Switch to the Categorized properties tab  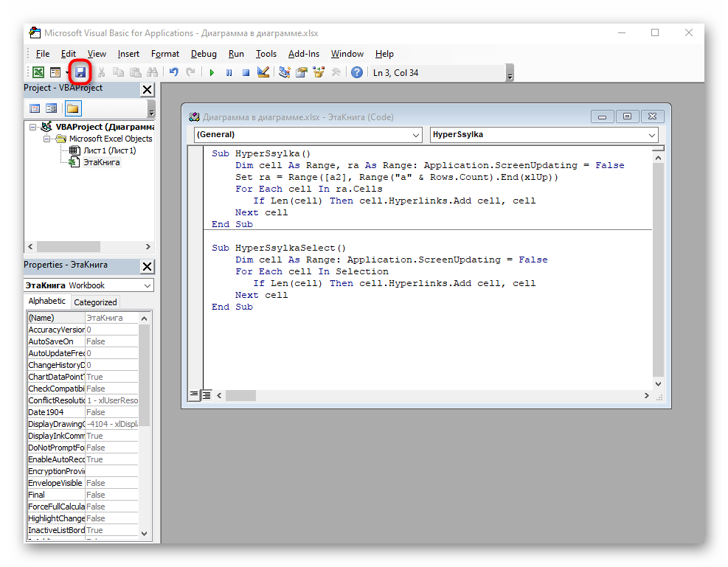coord(95,302)
